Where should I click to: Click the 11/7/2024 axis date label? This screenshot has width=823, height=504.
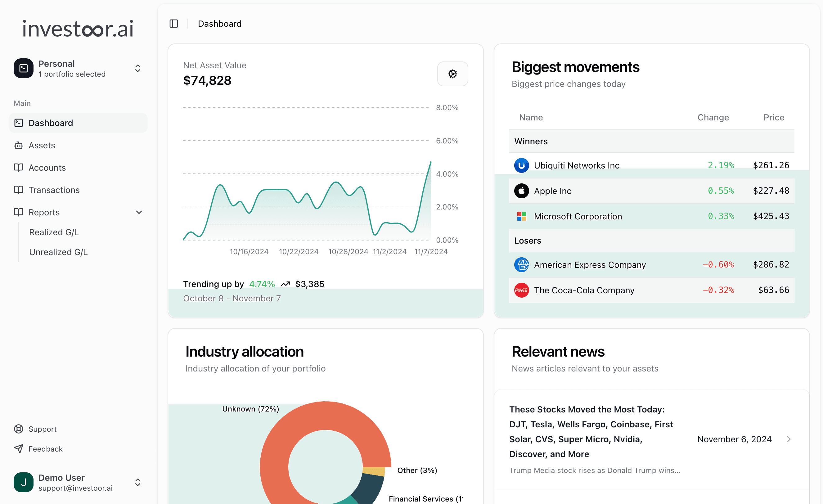point(431,251)
